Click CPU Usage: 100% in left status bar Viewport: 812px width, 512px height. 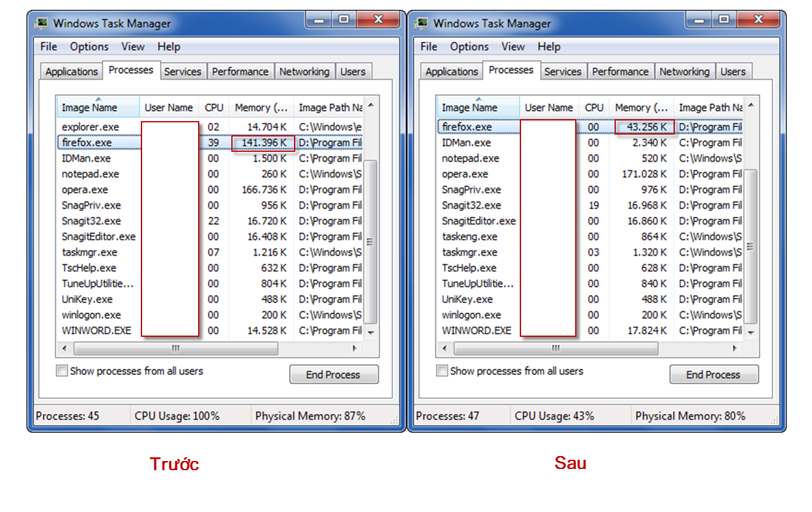click(177, 416)
